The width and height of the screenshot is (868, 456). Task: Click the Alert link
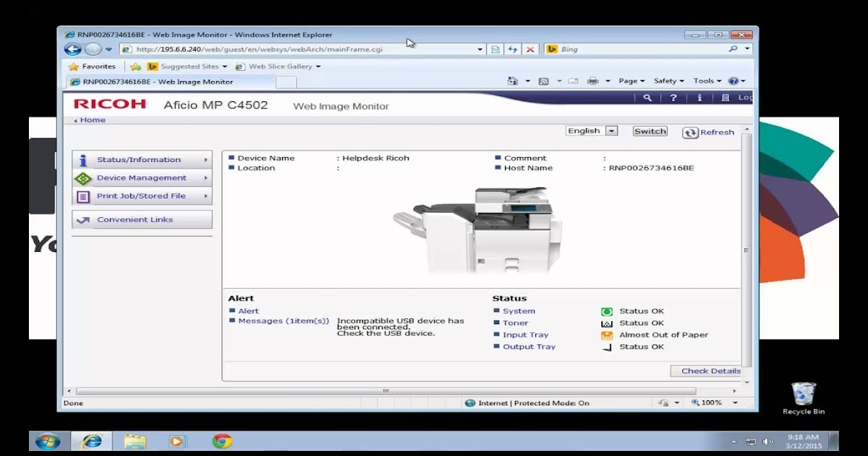(248, 311)
